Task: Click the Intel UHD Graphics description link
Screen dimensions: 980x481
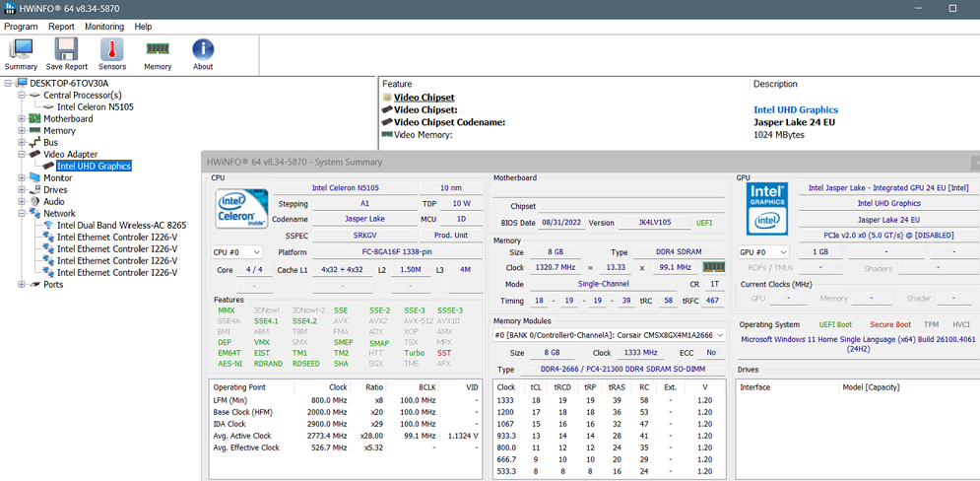Action: point(796,110)
